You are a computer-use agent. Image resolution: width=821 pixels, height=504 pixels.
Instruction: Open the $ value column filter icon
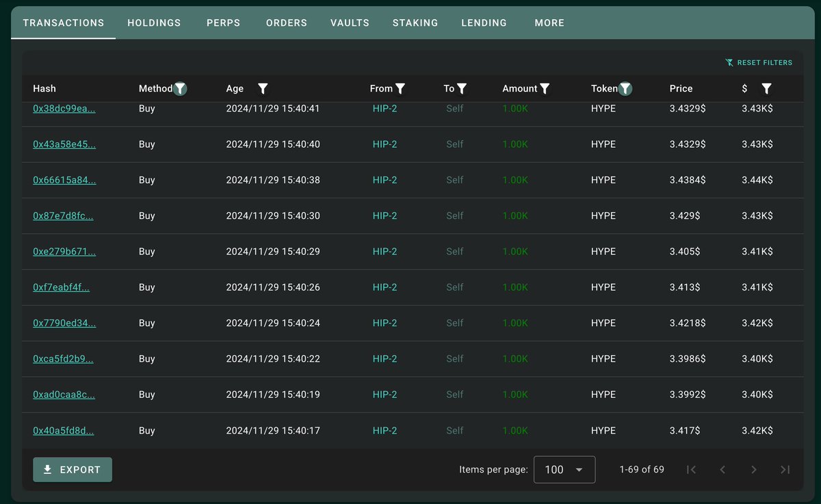point(766,88)
